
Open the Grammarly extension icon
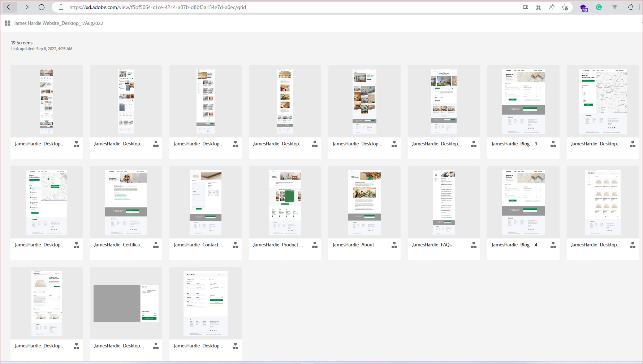(x=599, y=7)
